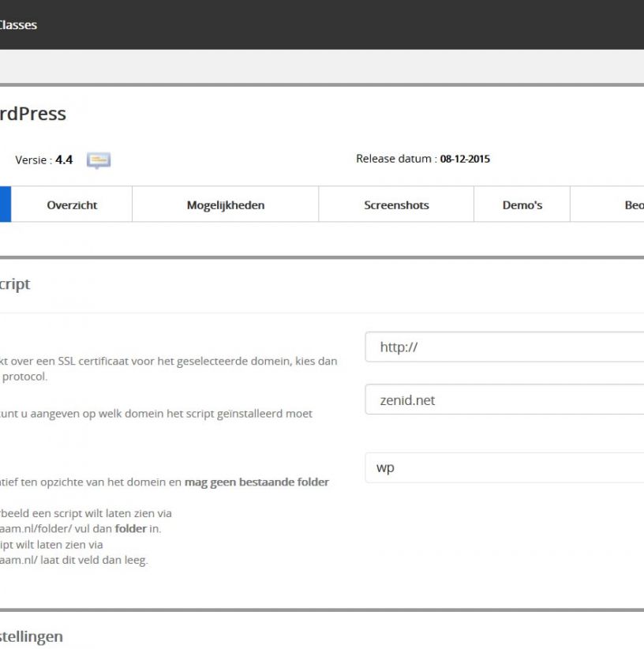Click the folder field containing wp
The width and height of the screenshot is (644, 649).
coord(504,467)
